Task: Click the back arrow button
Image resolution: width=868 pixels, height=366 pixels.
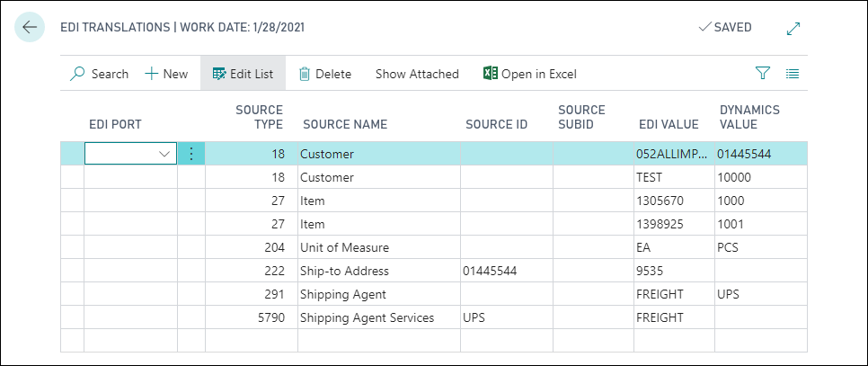Action: [x=30, y=27]
